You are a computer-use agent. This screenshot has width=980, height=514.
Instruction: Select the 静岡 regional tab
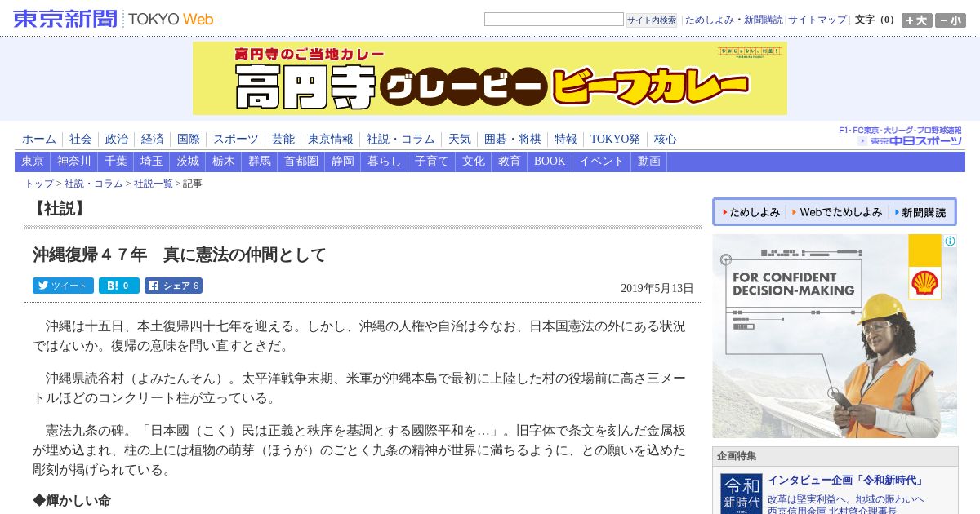343,162
